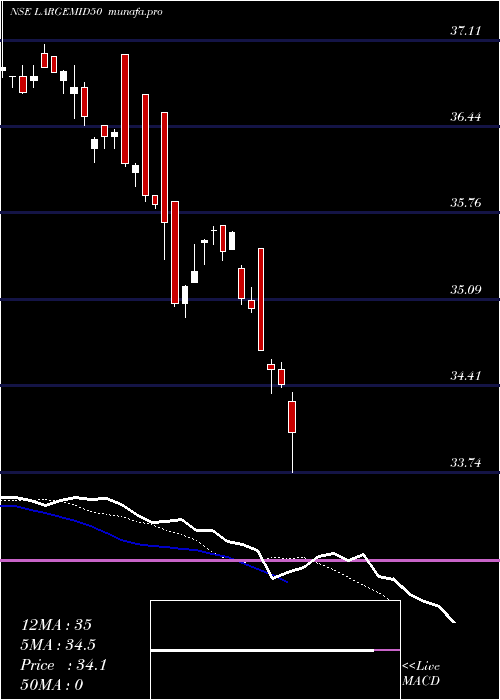Click the 12MA : 35 readout
Screen dimensions: 500x700
coord(58,625)
